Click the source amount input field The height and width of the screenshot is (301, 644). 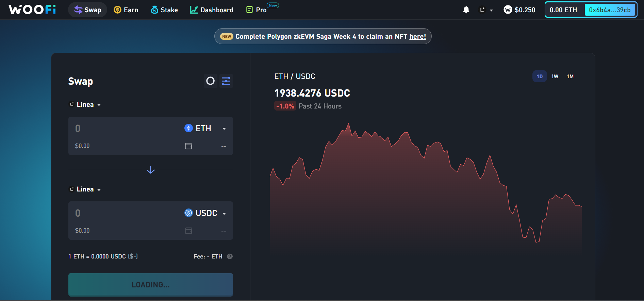point(126,128)
